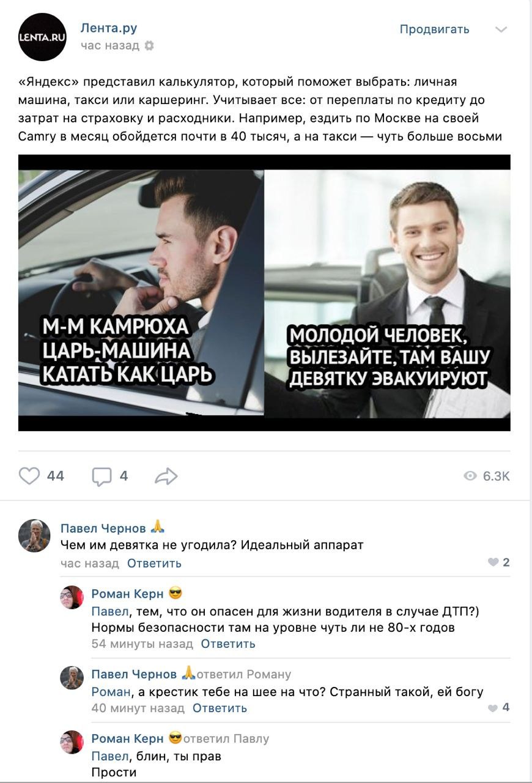Reply to Роман Керн's comment posted 54 минуты назад
Image resolution: width=532 pixels, height=783 pixels.
pyautogui.click(x=228, y=644)
